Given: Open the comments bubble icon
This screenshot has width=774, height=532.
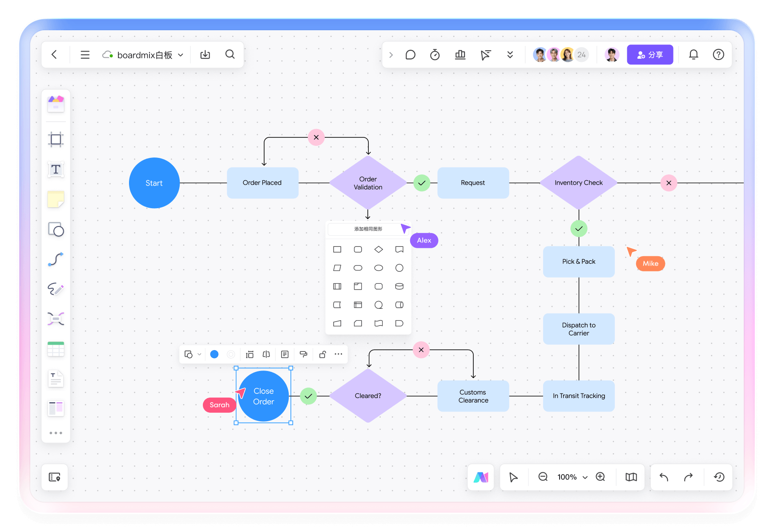Looking at the screenshot, I should (x=410, y=55).
